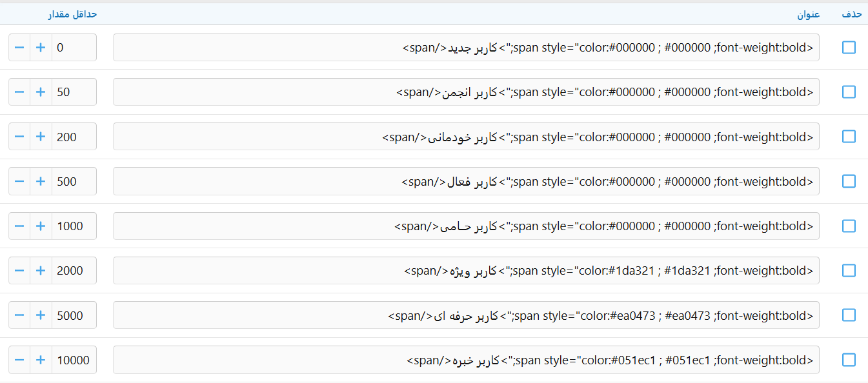
Task: Click the عنوان column header
Action: (x=808, y=14)
